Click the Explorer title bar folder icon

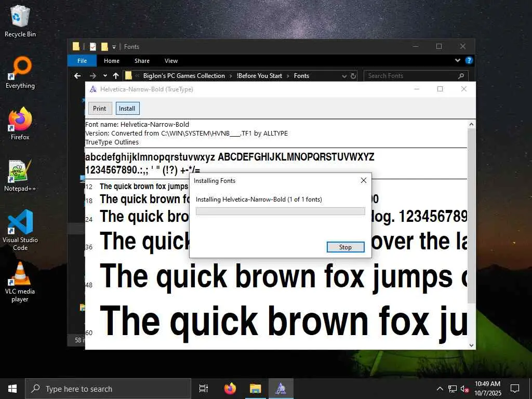76,46
